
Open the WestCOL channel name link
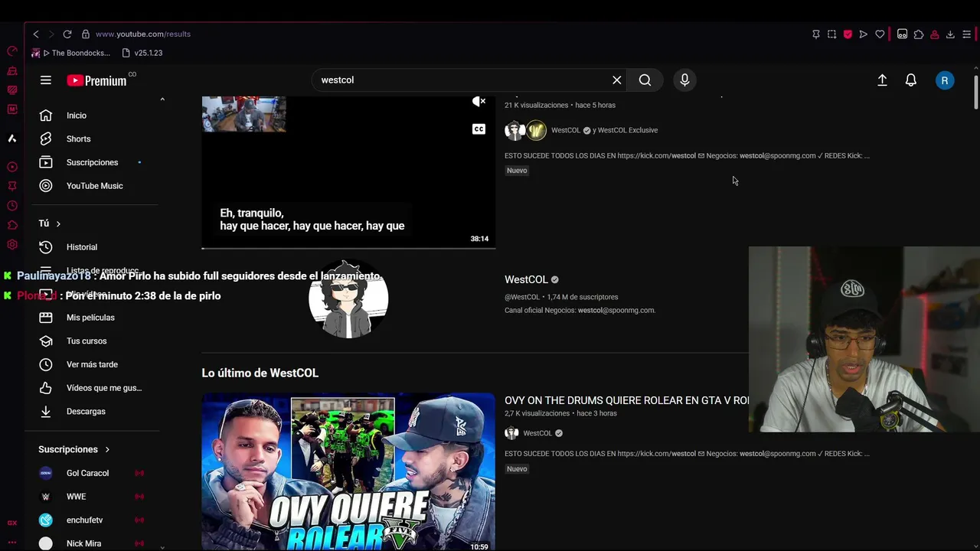click(526, 280)
